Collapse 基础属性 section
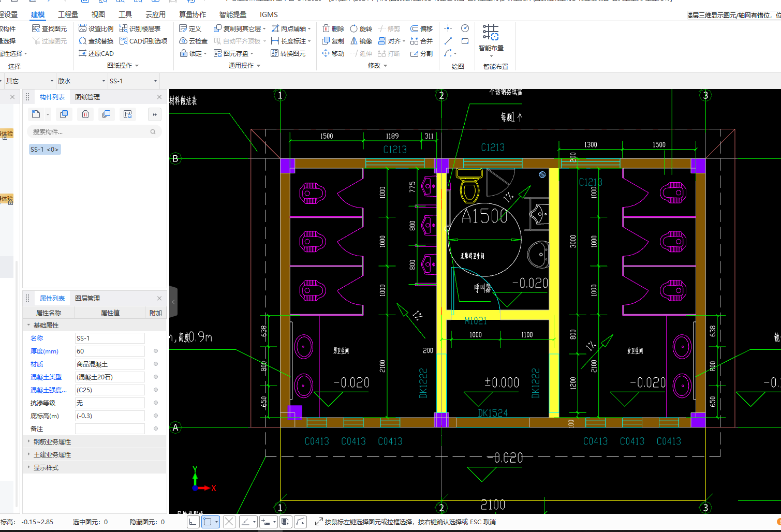 [28, 325]
